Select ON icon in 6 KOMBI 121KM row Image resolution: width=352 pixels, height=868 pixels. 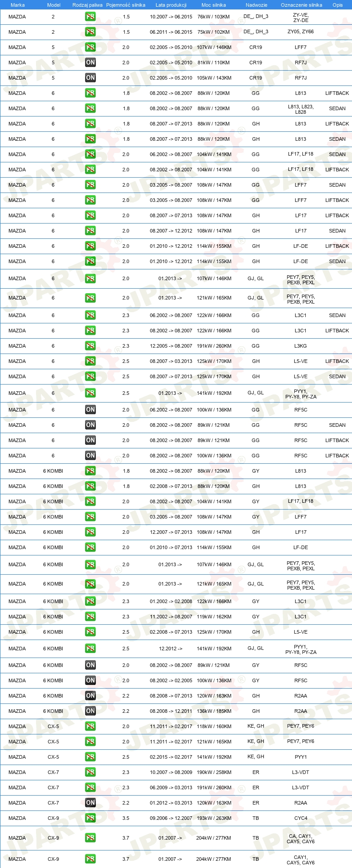pyautogui.click(x=90, y=665)
